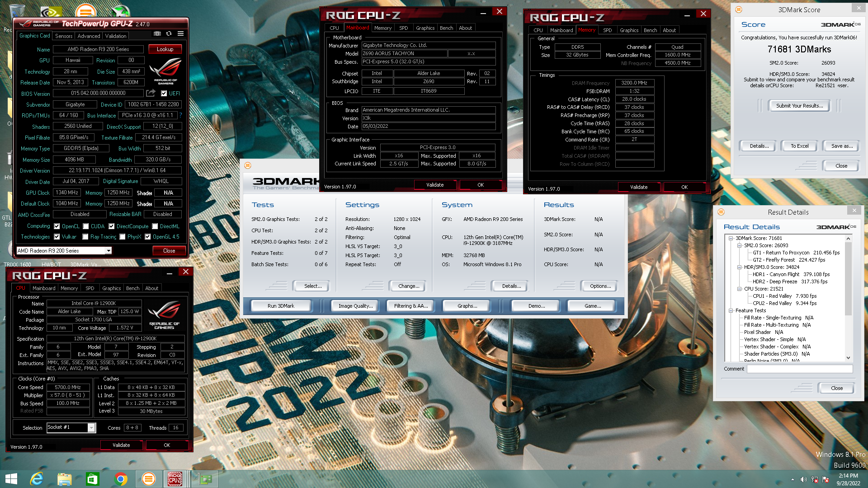Click the To Excel button
868x488 pixels.
tap(799, 146)
